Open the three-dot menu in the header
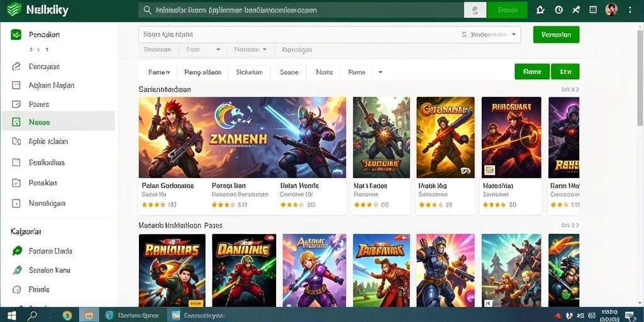The height and width of the screenshot is (322, 644). 630,10
